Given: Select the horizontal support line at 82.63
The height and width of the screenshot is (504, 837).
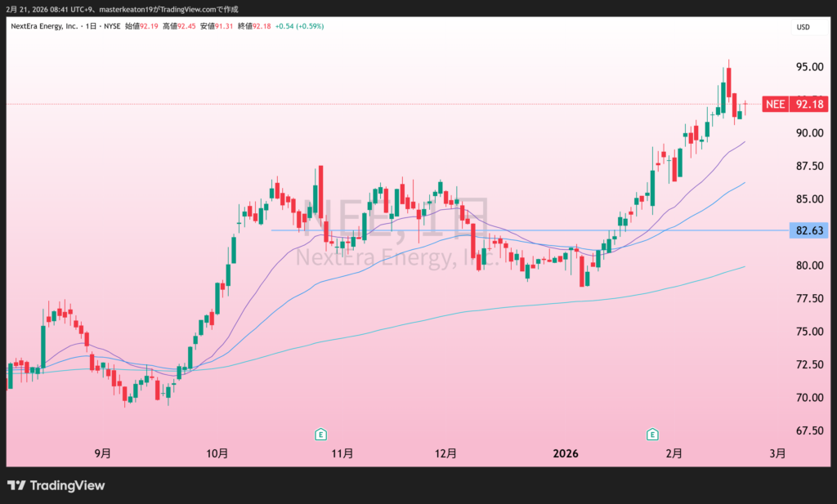Looking at the screenshot, I should point(490,230).
